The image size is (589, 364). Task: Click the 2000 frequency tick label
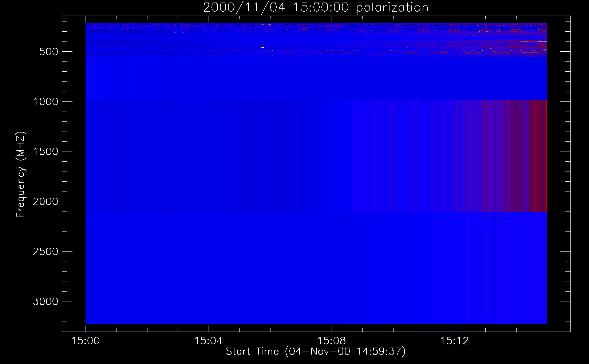click(46, 201)
